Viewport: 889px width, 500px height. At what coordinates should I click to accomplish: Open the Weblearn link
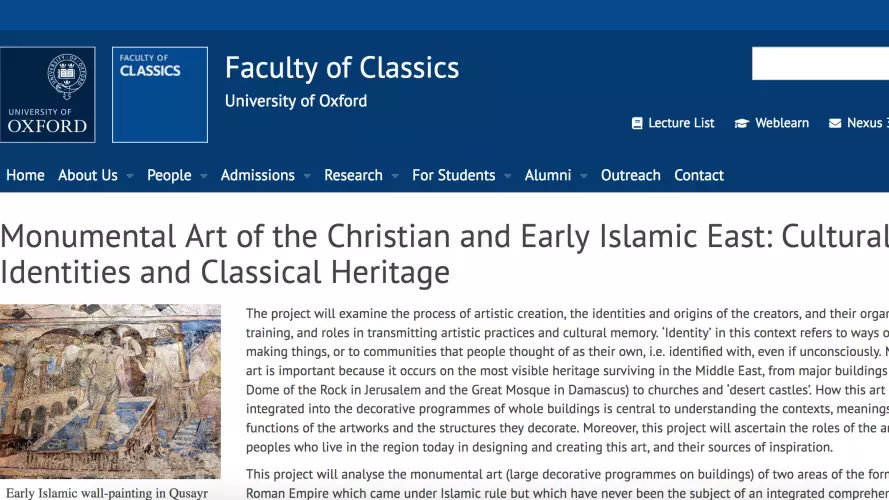[x=782, y=123]
